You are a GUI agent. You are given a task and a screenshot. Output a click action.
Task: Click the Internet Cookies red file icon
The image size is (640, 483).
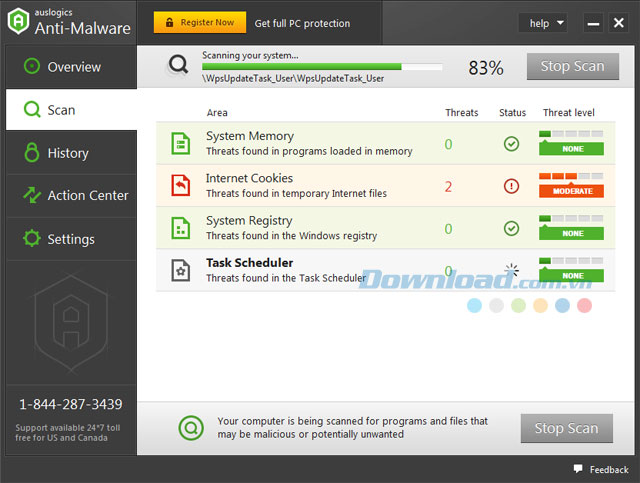point(180,185)
